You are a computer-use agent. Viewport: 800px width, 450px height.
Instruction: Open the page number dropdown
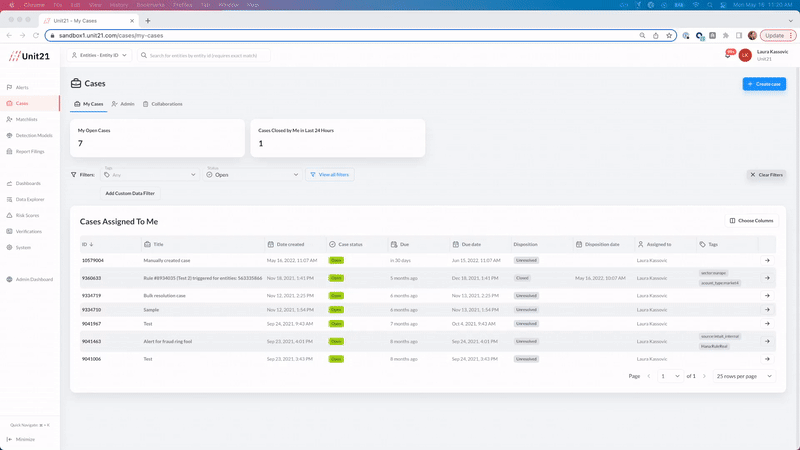pos(670,376)
